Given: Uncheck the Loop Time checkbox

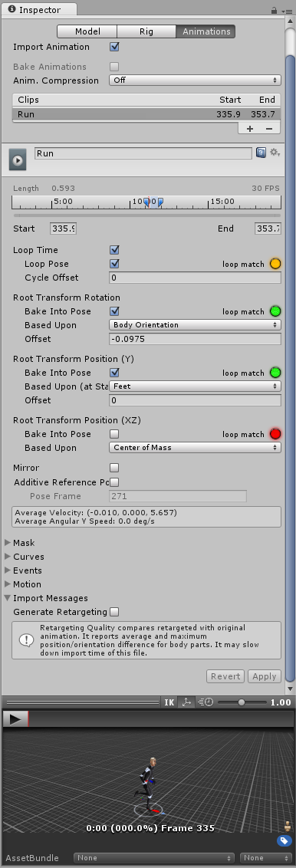Looking at the screenshot, I should (114, 250).
